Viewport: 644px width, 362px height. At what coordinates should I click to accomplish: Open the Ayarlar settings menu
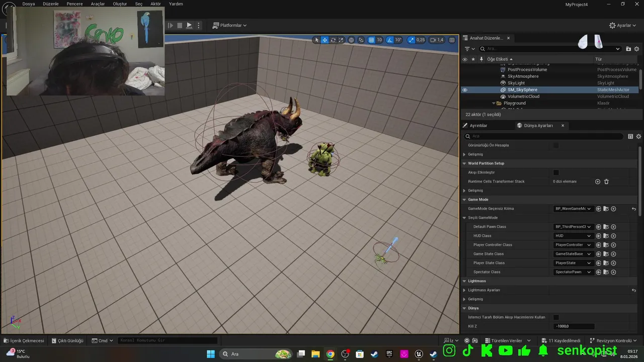623,25
